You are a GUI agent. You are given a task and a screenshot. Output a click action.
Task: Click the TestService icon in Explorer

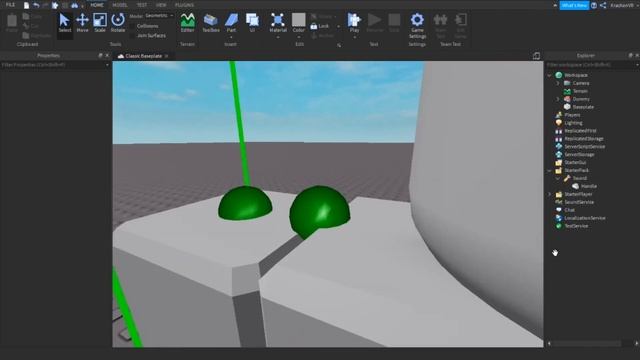(559, 226)
